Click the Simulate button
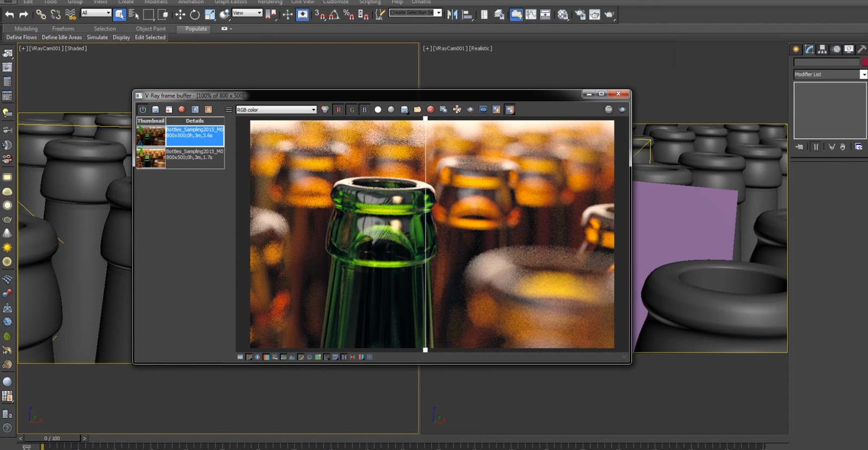The height and width of the screenshot is (450, 868). click(x=97, y=37)
